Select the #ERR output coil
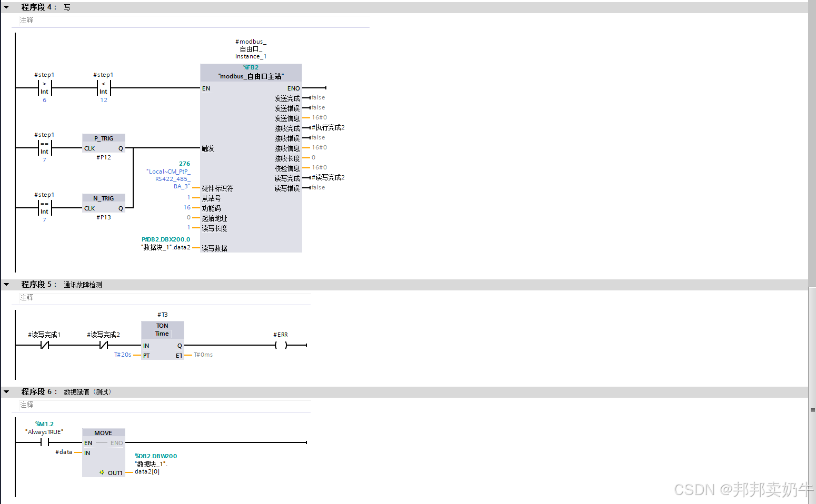 281,345
